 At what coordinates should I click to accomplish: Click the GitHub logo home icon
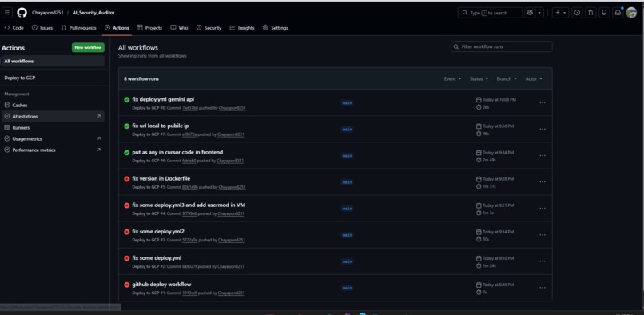22,13
